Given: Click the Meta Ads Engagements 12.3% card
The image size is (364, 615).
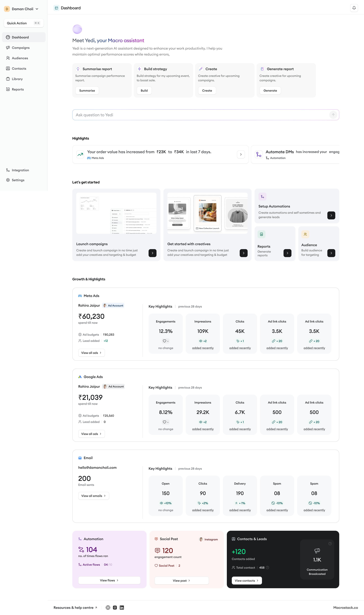Looking at the screenshot, I should click(x=166, y=334).
